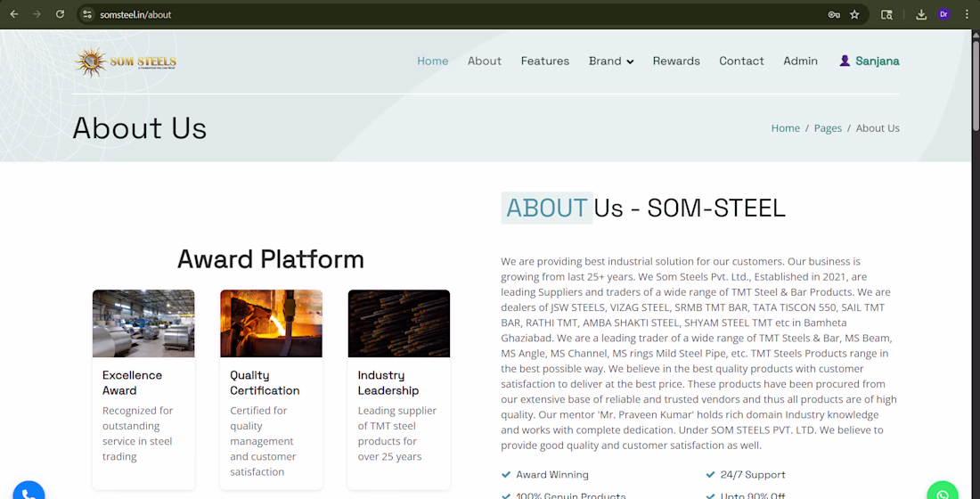Go back with the browser back arrow
The height and width of the screenshot is (499, 980).
coord(13,13)
